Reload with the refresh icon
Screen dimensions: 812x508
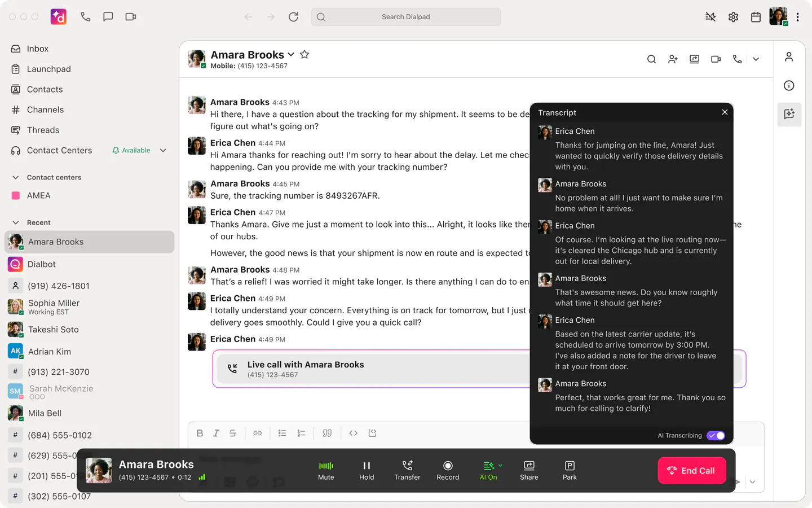tap(293, 17)
